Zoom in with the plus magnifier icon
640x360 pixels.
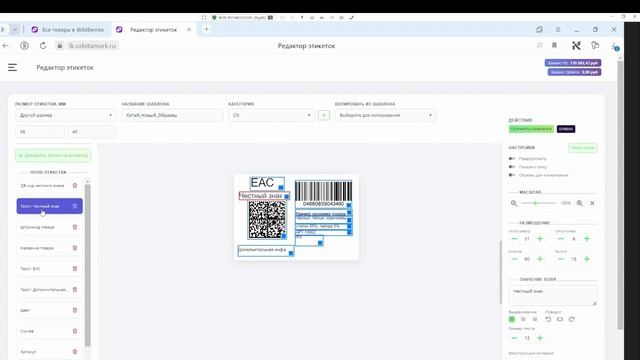tap(580, 203)
